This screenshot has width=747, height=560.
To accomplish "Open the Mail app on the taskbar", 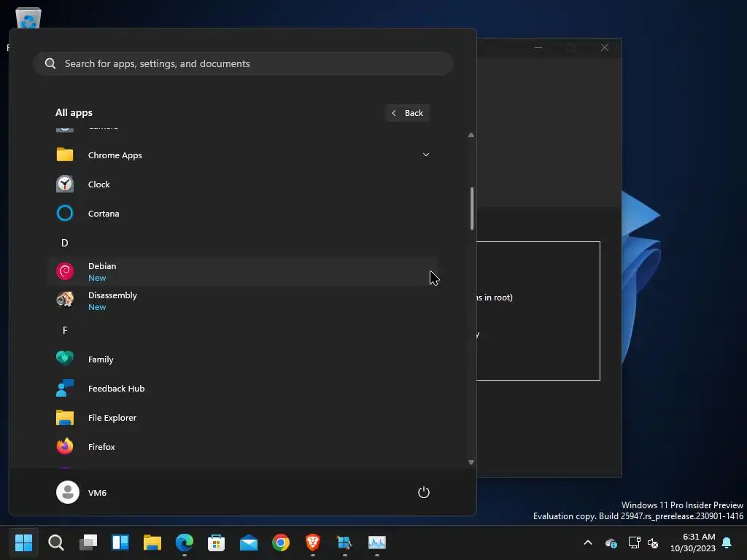I will coord(249,542).
